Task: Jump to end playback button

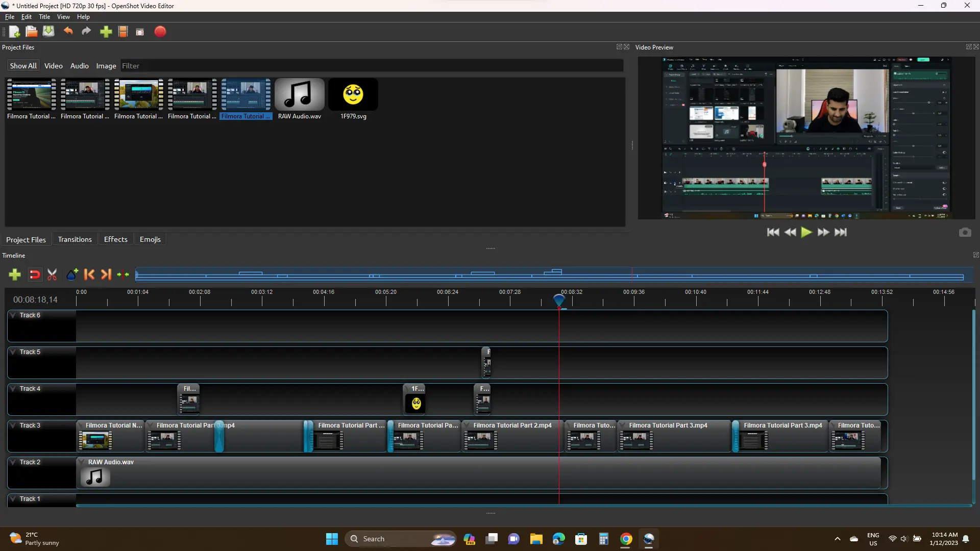Action: pos(841,232)
